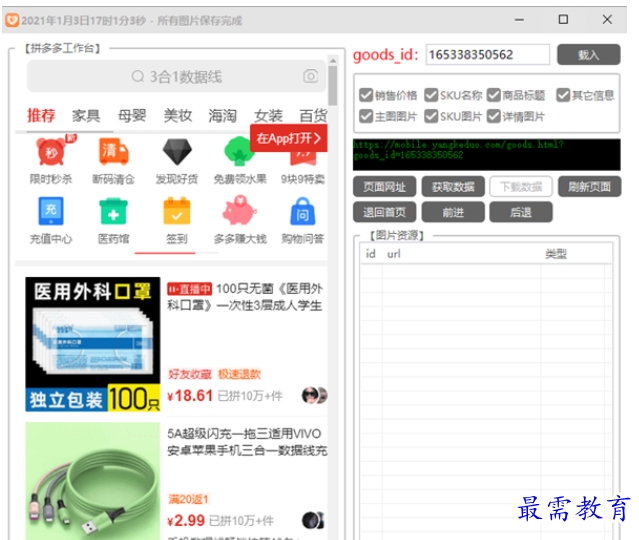The image size is (639, 540).
Task: Open the 9块9特卖 icon
Action: click(303, 159)
